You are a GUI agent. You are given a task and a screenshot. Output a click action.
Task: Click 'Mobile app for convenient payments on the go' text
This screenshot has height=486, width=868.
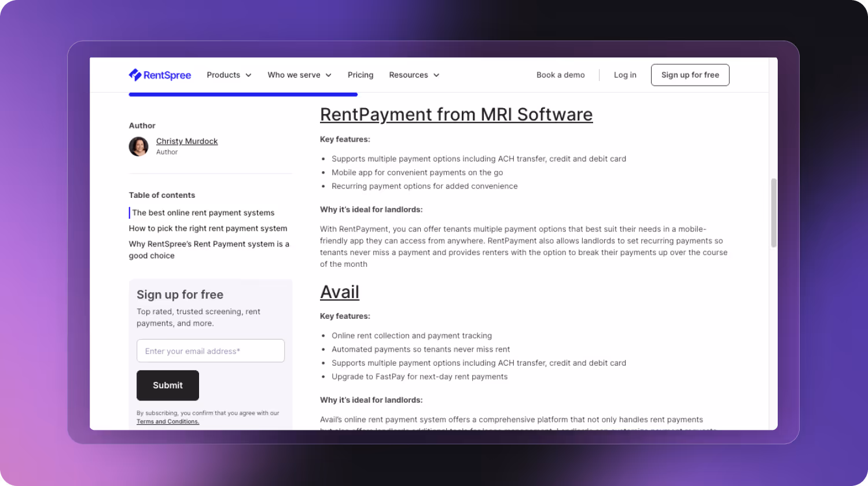point(417,172)
